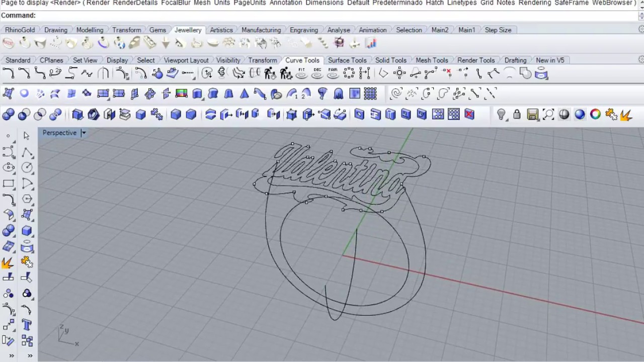Open the Perspective viewport dropdown arrow
Screen dimensions: 644x362
click(x=84, y=133)
